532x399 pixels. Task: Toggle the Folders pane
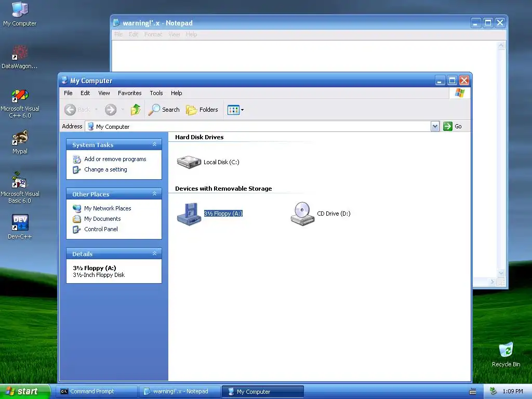(202, 110)
